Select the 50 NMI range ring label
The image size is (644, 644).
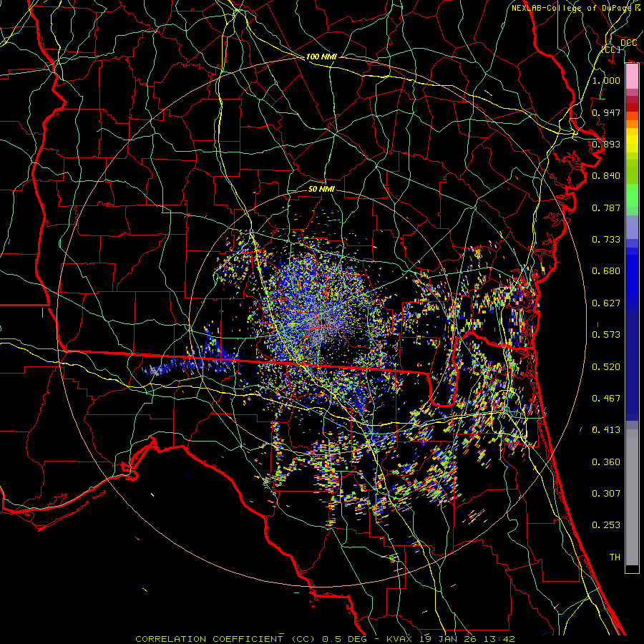tap(321, 189)
